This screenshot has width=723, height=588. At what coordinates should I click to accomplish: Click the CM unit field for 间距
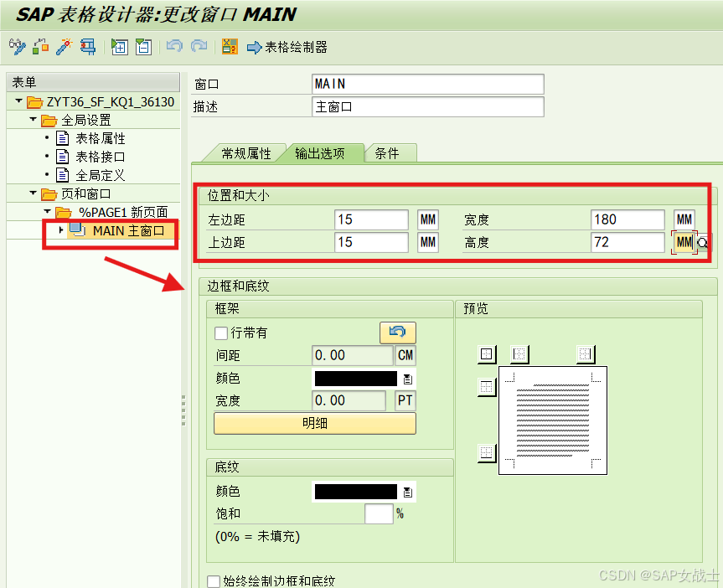click(405, 355)
